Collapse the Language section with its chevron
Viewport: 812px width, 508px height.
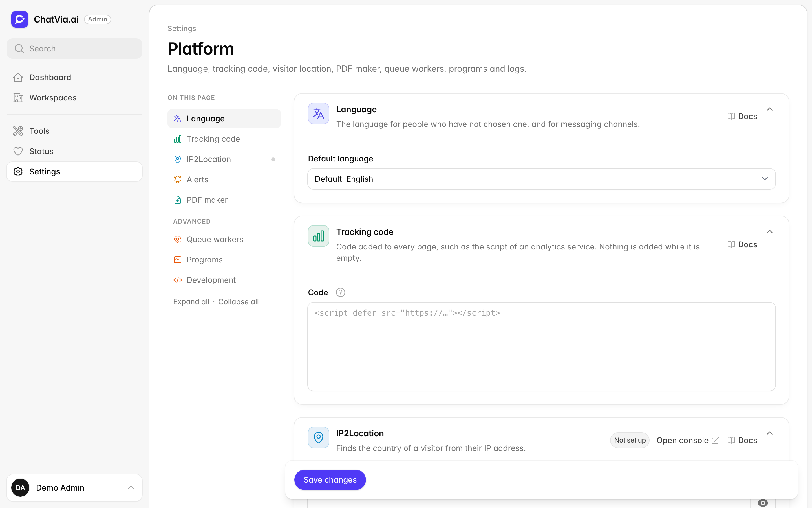770,109
